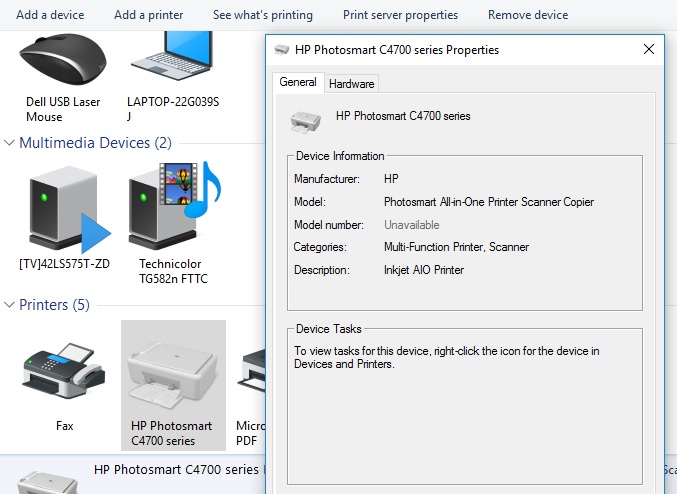The width and height of the screenshot is (677, 494).
Task: Click the Manufacturer value HP
Action: [391, 179]
